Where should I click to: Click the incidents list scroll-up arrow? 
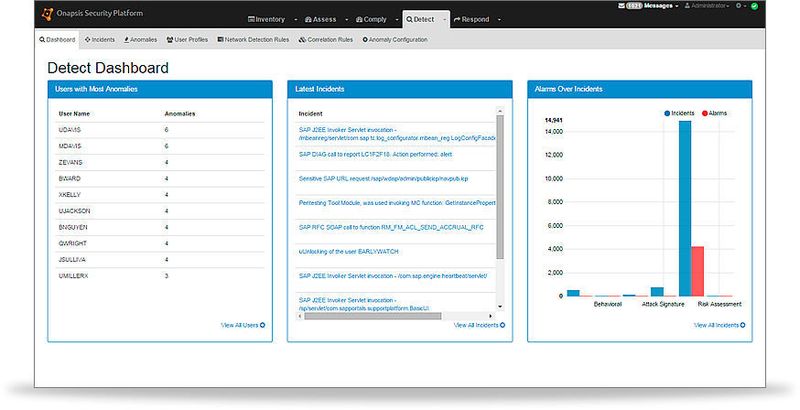[x=500, y=111]
